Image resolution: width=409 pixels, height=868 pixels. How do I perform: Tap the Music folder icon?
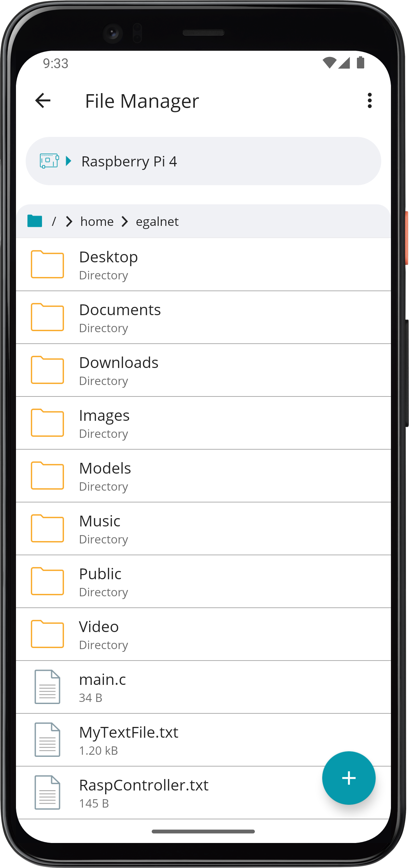click(x=47, y=528)
